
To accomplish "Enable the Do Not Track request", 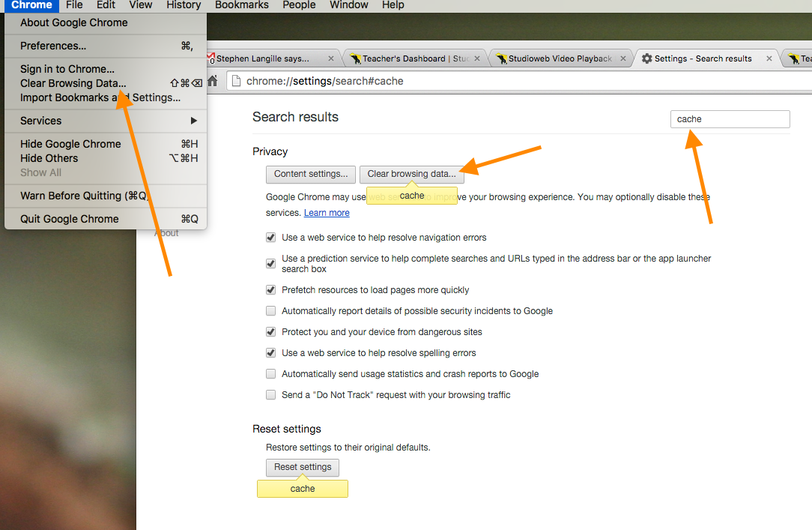I will coord(271,395).
